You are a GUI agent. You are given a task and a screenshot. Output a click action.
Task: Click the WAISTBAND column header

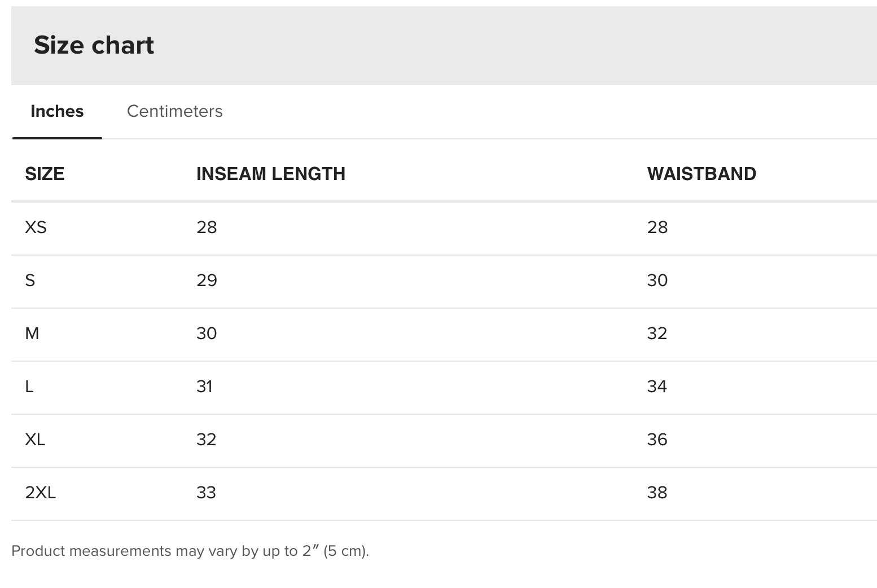701,174
